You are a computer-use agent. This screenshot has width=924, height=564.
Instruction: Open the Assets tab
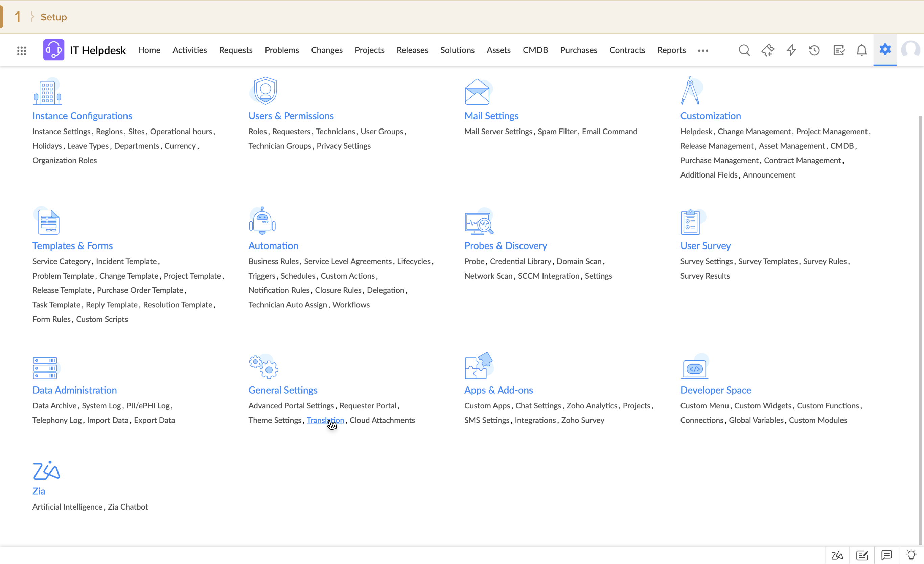[x=499, y=50]
